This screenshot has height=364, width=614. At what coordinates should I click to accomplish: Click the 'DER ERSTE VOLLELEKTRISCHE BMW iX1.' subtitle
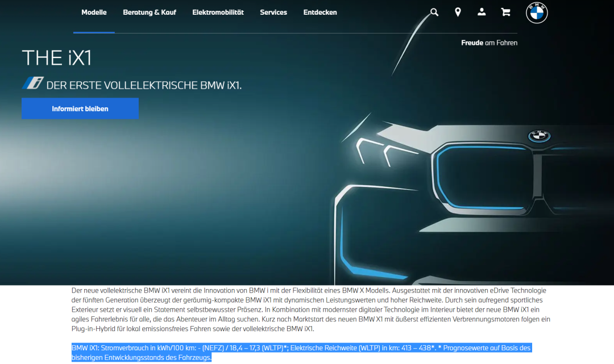pos(144,85)
